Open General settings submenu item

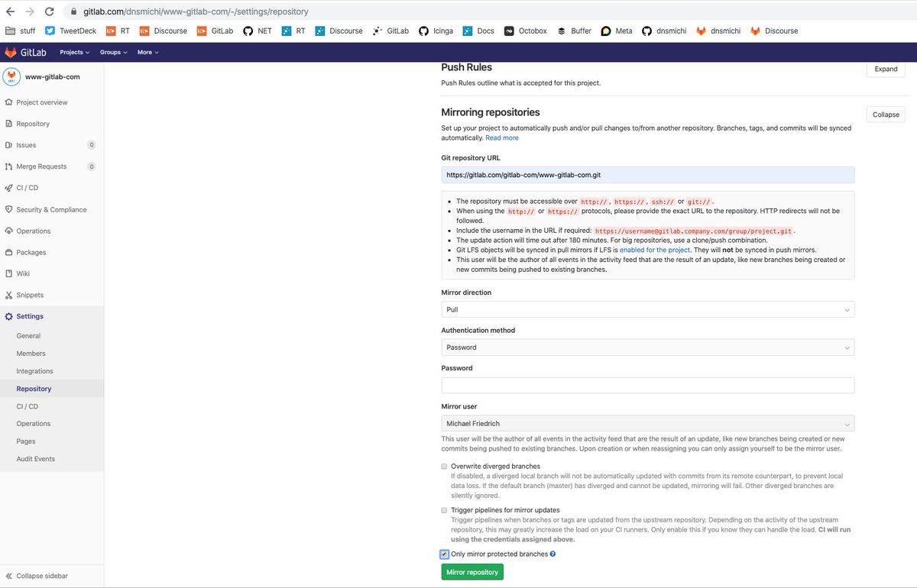[x=28, y=336]
